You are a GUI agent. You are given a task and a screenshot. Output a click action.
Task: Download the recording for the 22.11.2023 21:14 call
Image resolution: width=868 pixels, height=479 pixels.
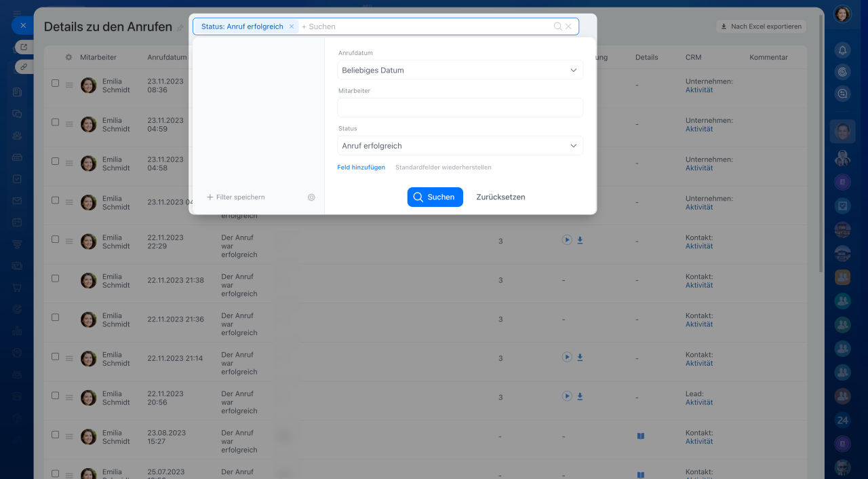point(580,357)
